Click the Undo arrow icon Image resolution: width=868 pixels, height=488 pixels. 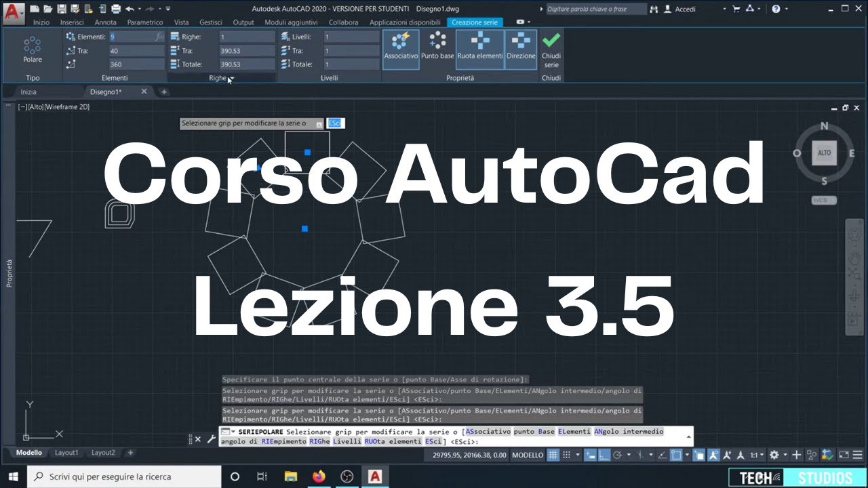130,9
